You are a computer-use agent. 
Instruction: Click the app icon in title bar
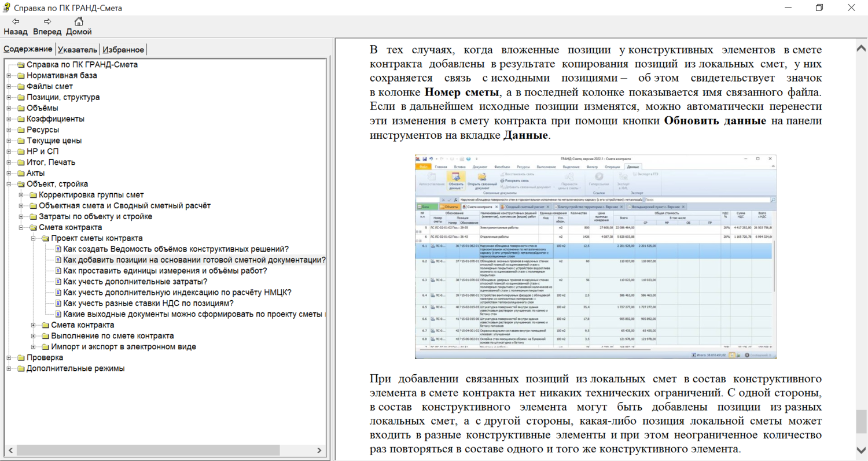click(6, 8)
